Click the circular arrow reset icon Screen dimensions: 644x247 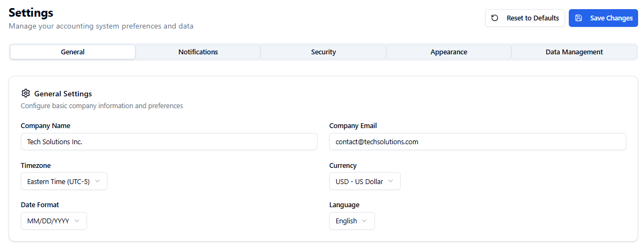tap(495, 18)
